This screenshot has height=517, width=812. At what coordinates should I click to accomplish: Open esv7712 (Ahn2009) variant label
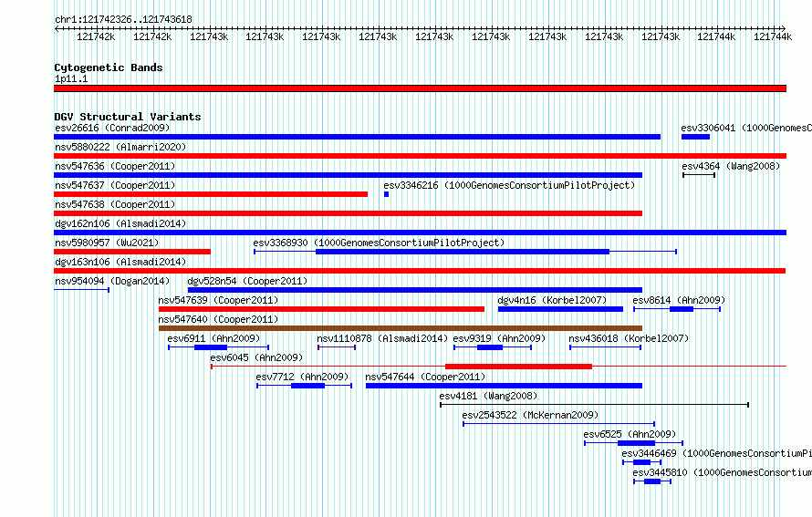[x=302, y=377]
